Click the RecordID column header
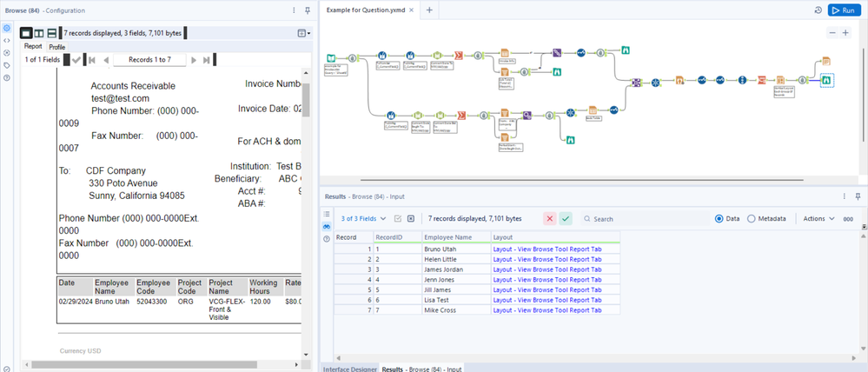The width and height of the screenshot is (868, 372). click(x=397, y=237)
